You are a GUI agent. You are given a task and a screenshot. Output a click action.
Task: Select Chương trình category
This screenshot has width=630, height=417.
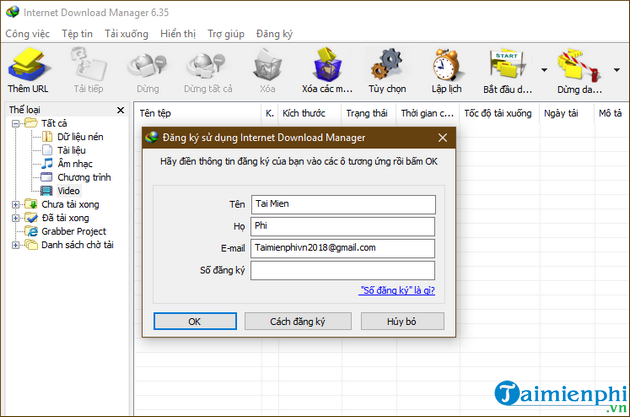76,177
